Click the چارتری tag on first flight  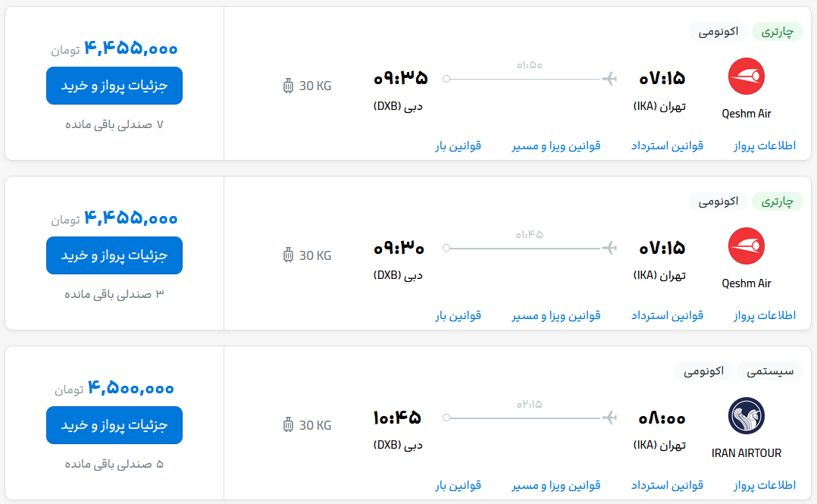pos(777,31)
